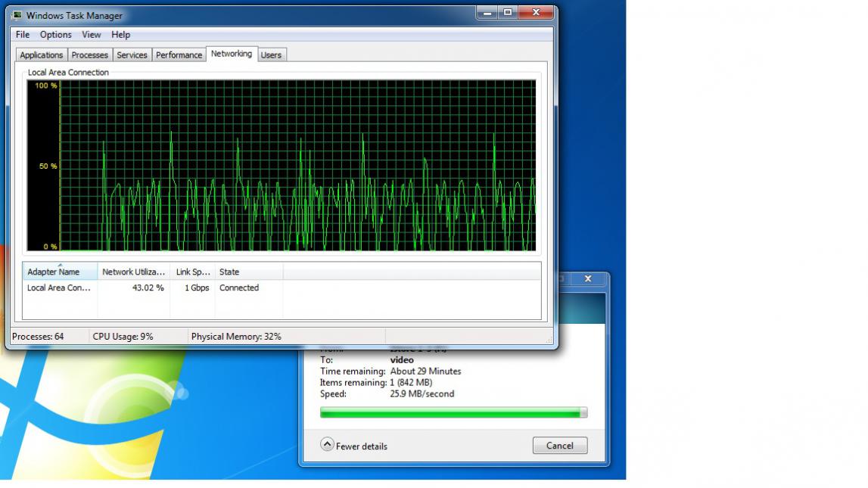The width and height of the screenshot is (868, 488).
Task: Click the 100 % graph axis label
Action: click(x=46, y=85)
